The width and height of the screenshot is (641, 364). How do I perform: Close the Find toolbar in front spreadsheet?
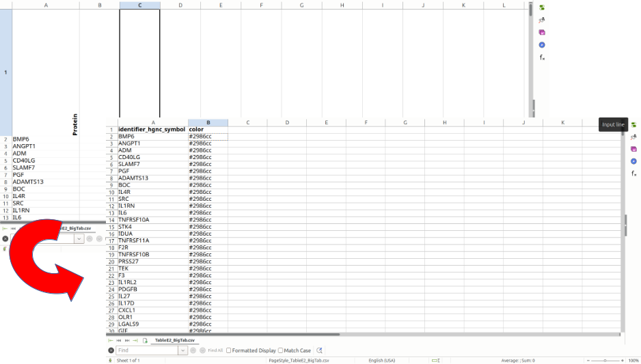(x=111, y=350)
